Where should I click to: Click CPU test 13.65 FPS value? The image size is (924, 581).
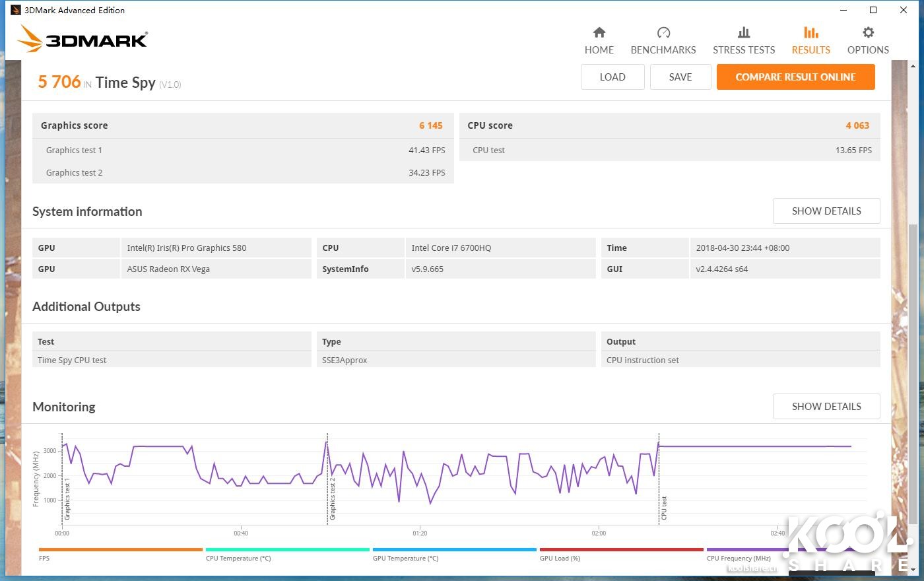click(x=853, y=151)
